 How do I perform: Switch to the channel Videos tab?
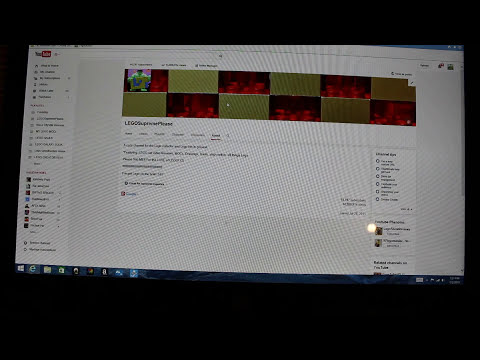point(143,134)
